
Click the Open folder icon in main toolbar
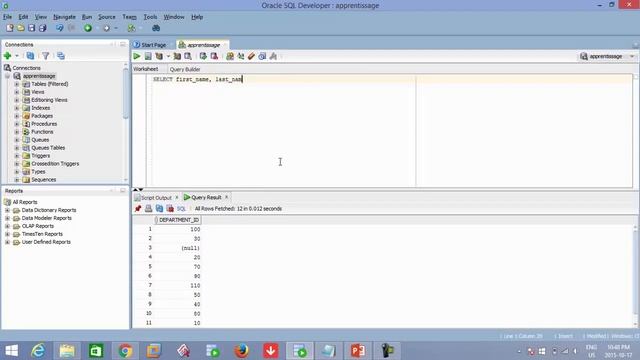point(20,28)
